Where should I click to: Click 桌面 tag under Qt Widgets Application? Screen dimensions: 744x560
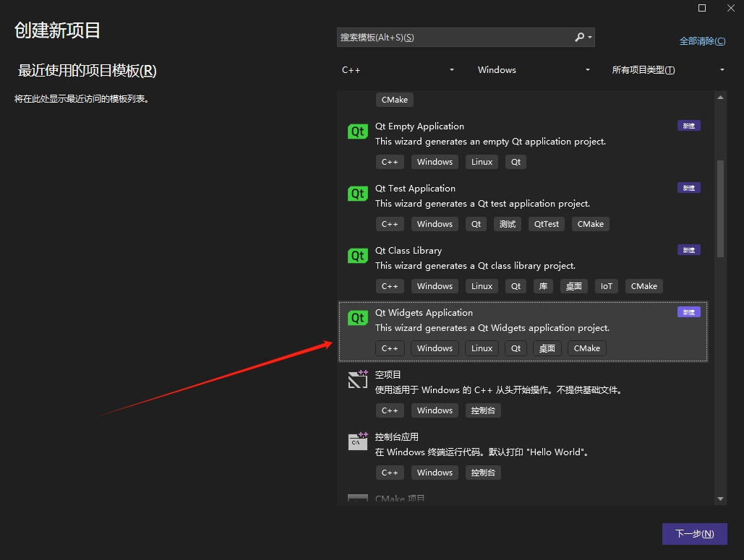[547, 348]
